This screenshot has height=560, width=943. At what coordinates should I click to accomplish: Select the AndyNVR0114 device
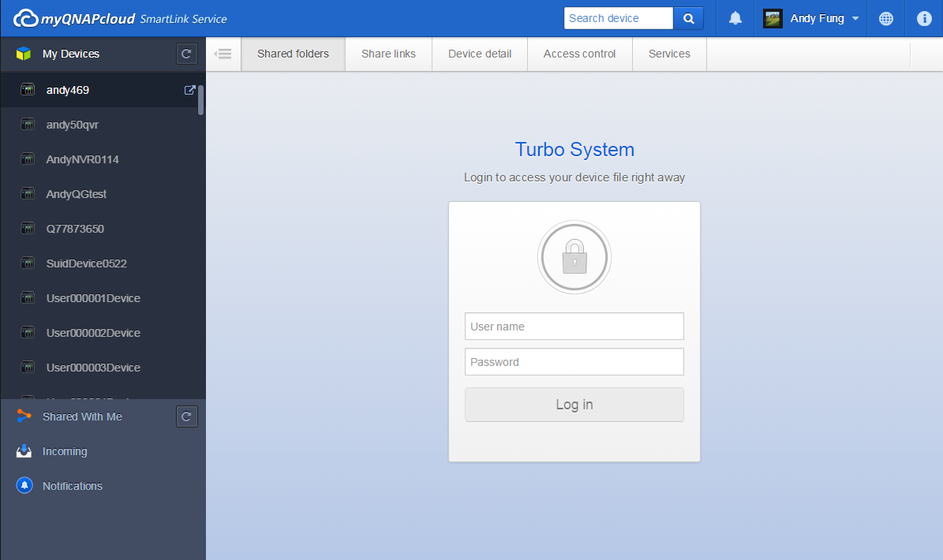(x=82, y=159)
